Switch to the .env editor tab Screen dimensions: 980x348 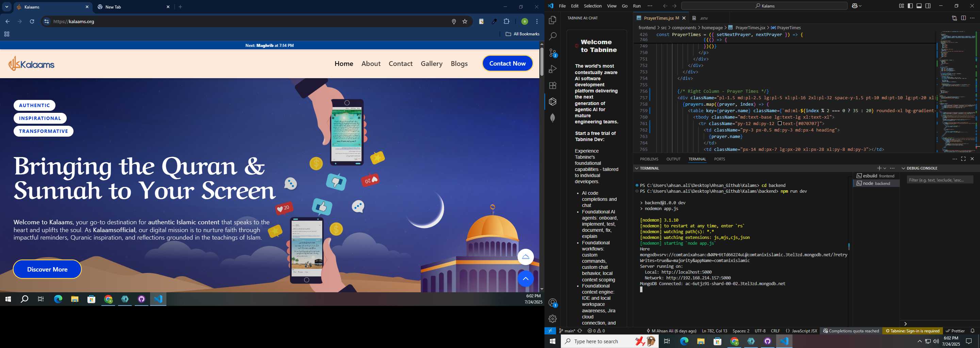tap(704, 18)
